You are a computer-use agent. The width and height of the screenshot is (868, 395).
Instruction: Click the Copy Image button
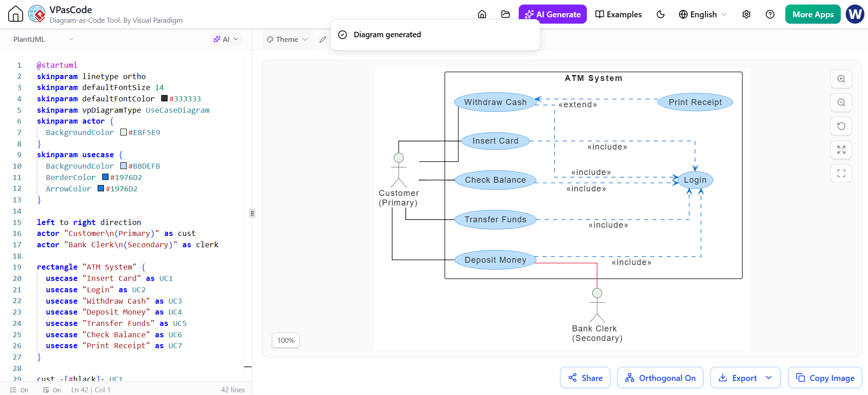825,378
